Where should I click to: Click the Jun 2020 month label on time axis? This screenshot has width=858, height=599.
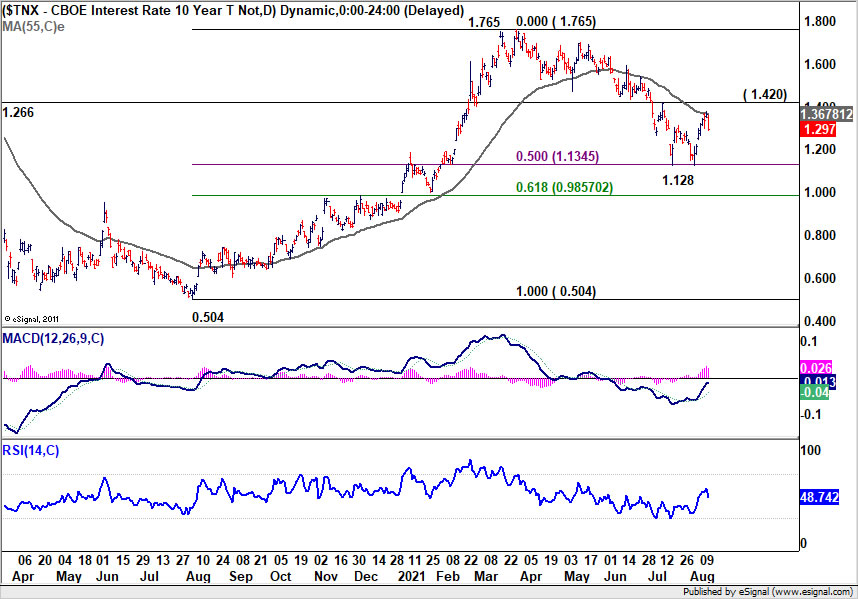click(107, 577)
